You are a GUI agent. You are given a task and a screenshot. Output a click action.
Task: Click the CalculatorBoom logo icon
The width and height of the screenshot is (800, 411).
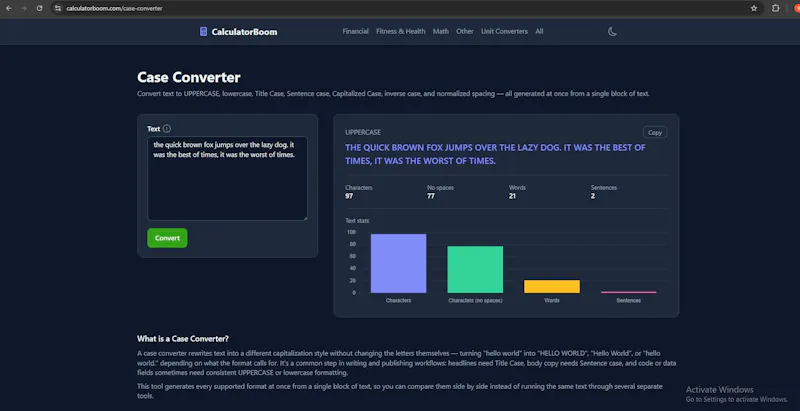pyautogui.click(x=204, y=32)
